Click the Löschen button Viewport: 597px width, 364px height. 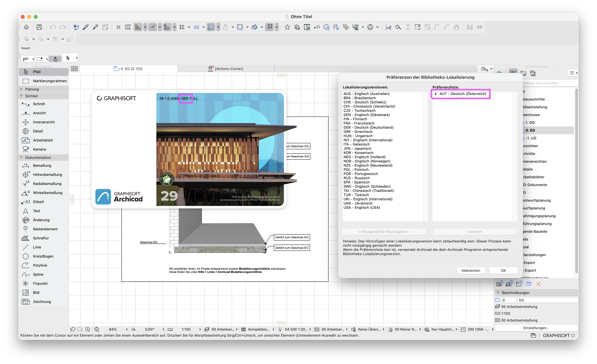tap(475, 232)
